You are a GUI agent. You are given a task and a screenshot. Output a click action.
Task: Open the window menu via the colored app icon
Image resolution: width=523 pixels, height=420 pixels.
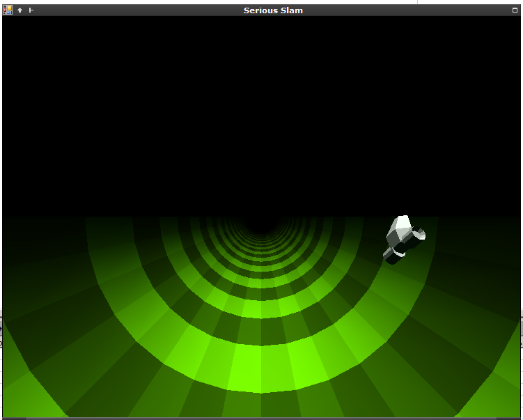click(x=8, y=10)
